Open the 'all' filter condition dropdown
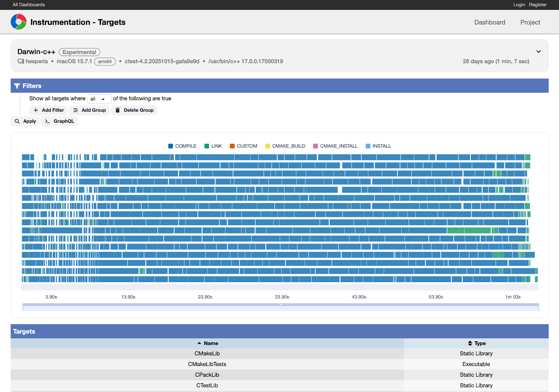This screenshot has width=559, height=392. pos(99,99)
